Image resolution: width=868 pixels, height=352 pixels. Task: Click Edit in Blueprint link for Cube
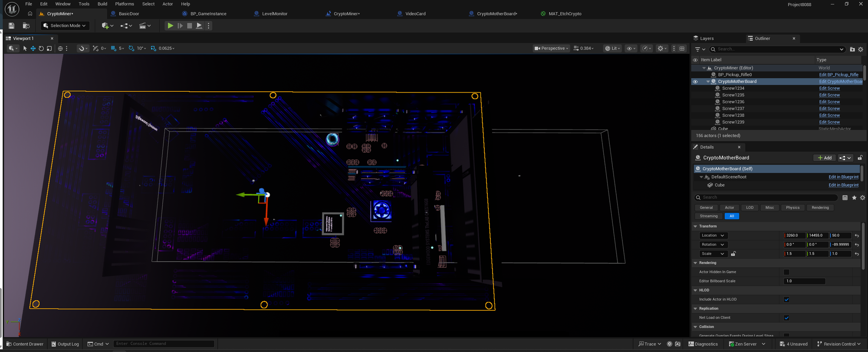click(x=843, y=185)
